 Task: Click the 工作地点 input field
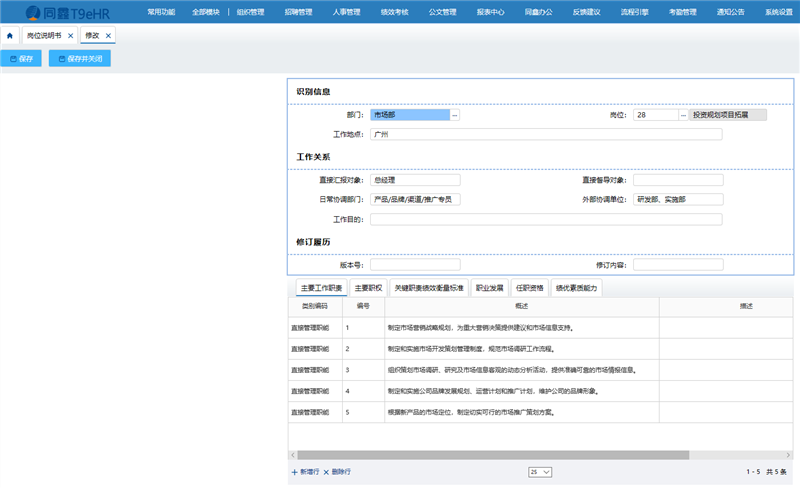545,134
